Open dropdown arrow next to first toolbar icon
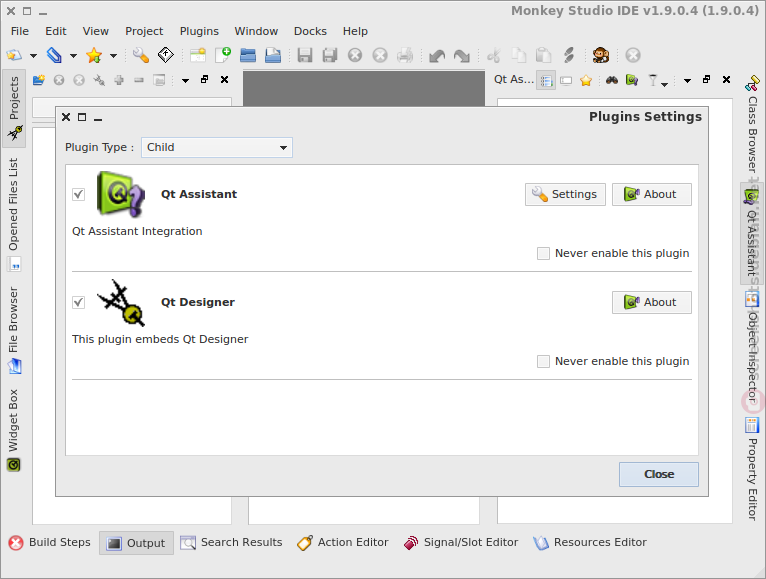 point(33,56)
